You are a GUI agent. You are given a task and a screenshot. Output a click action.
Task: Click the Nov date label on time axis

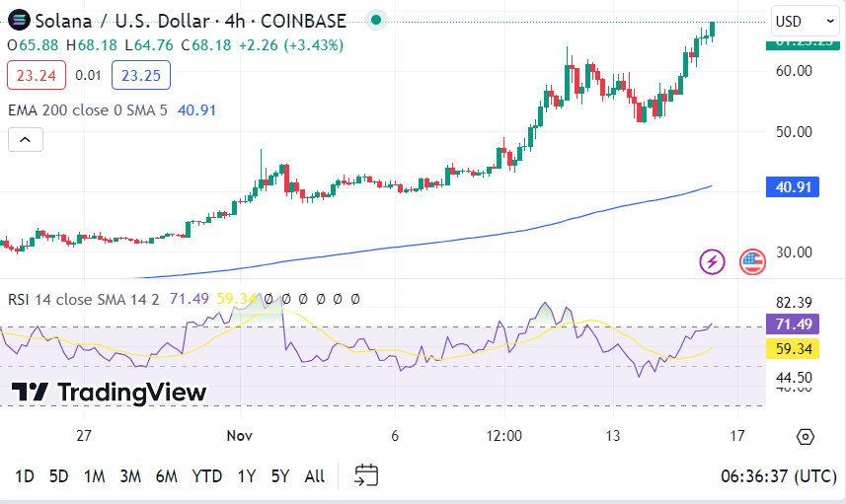240,436
